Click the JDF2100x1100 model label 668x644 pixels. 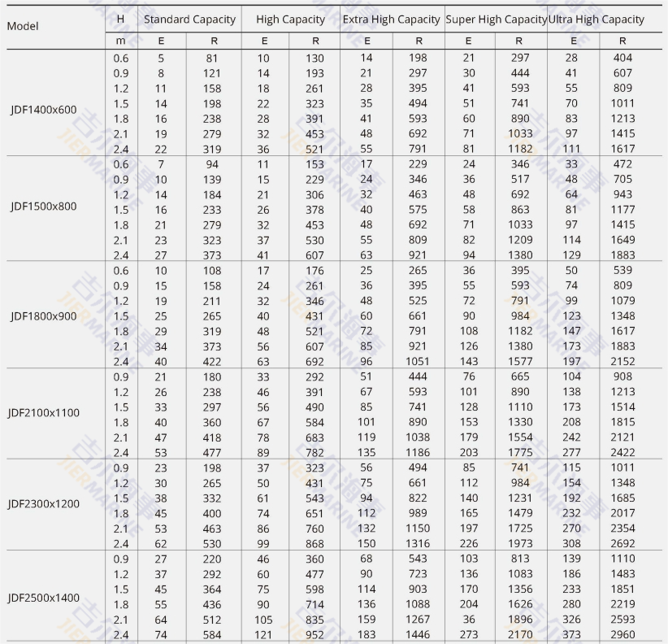point(44,412)
